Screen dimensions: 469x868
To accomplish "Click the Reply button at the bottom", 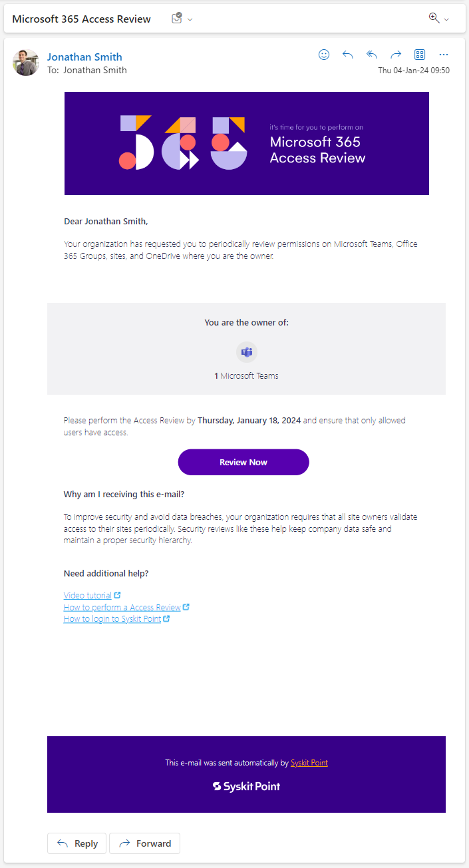I will click(x=77, y=843).
